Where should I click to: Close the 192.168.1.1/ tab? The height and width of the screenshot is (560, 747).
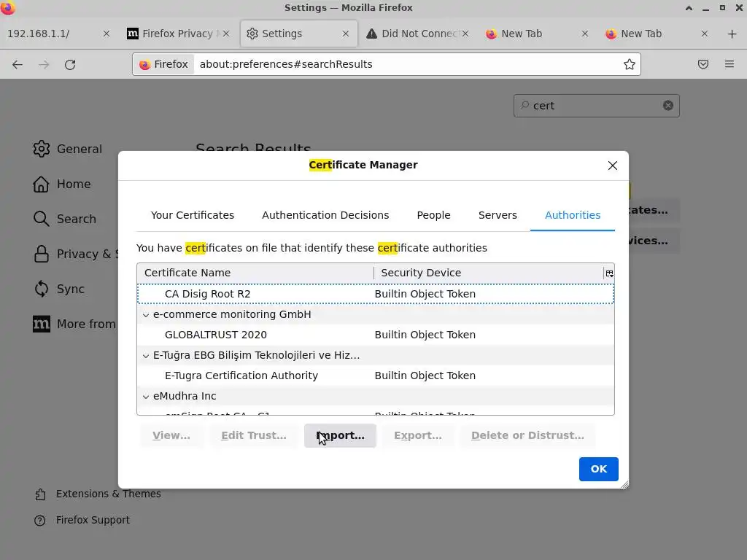107,34
